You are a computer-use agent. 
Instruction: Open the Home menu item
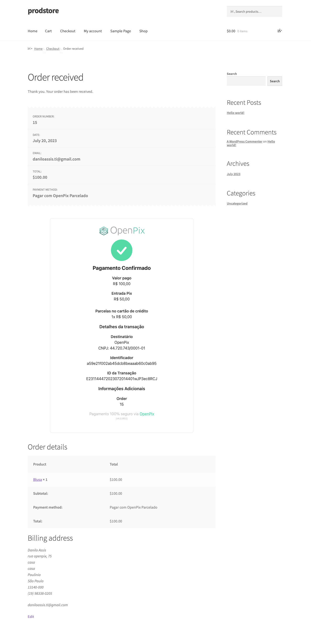pos(33,31)
